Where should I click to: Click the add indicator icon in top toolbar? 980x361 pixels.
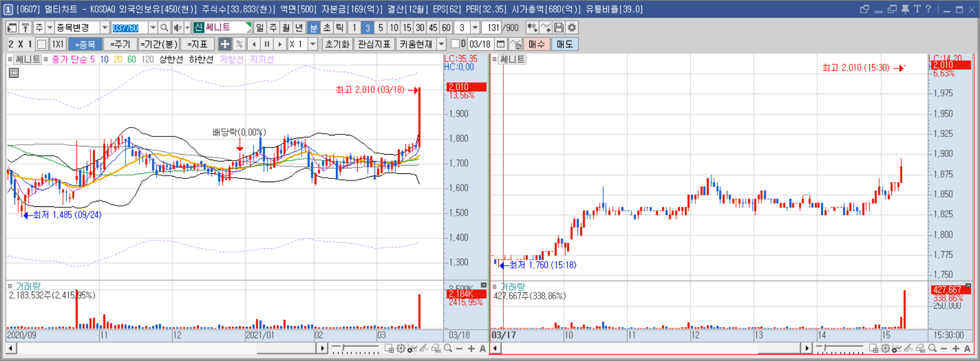tap(532, 28)
